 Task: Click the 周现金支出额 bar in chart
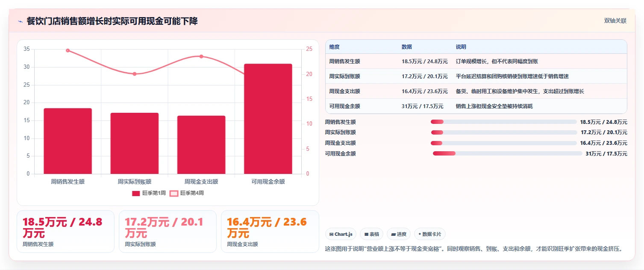tap(201, 145)
